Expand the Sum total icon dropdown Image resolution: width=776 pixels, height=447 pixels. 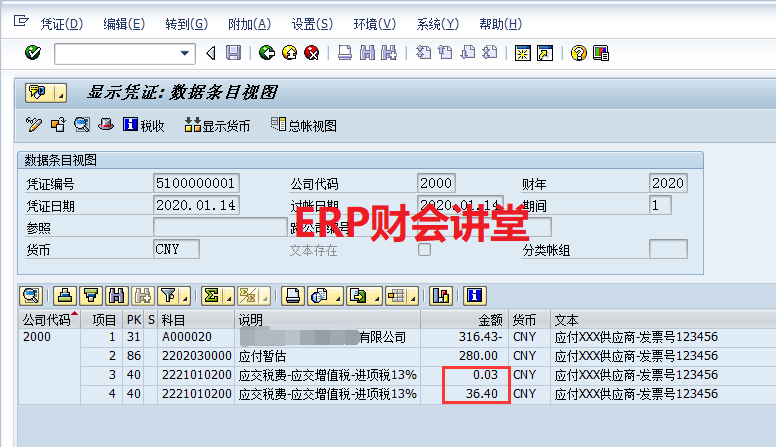click(228, 296)
